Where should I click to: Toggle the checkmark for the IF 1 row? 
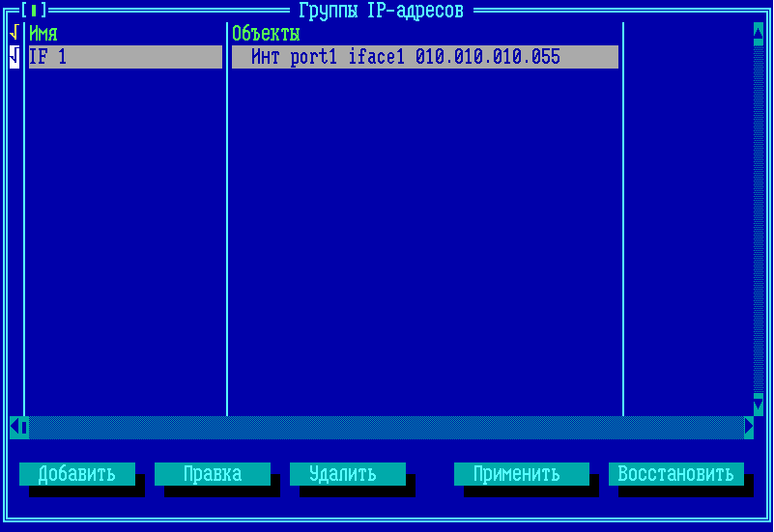click(x=14, y=57)
